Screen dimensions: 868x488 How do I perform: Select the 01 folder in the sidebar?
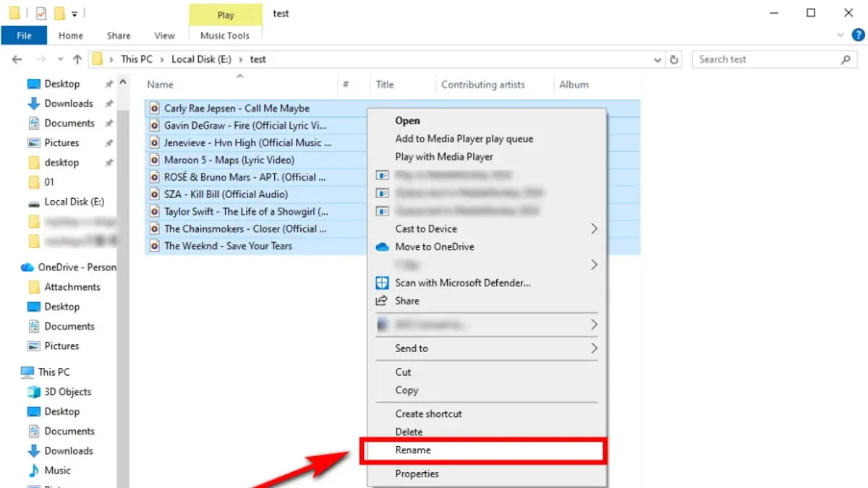click(x=49, y=182)
